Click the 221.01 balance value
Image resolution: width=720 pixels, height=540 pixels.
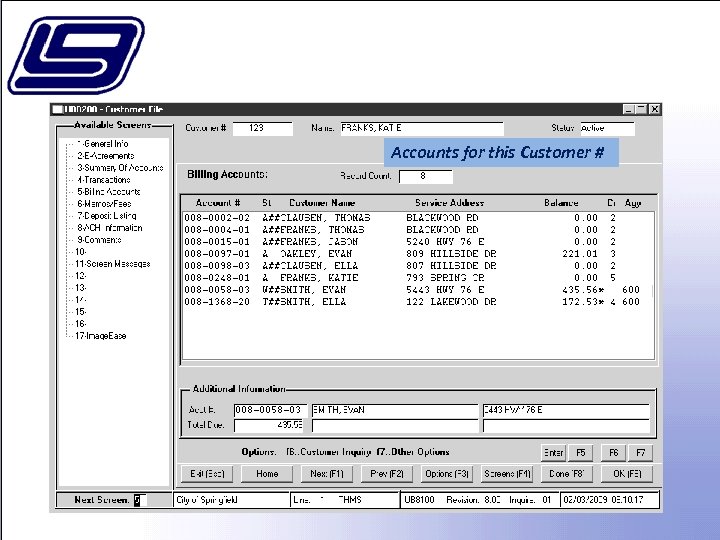[x=580, y=253]
